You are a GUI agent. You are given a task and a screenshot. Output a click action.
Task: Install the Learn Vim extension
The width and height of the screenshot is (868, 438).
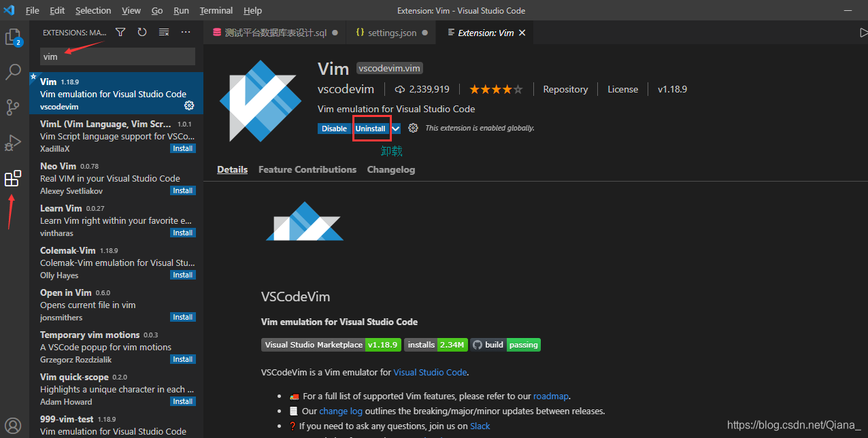pos(183,233)
